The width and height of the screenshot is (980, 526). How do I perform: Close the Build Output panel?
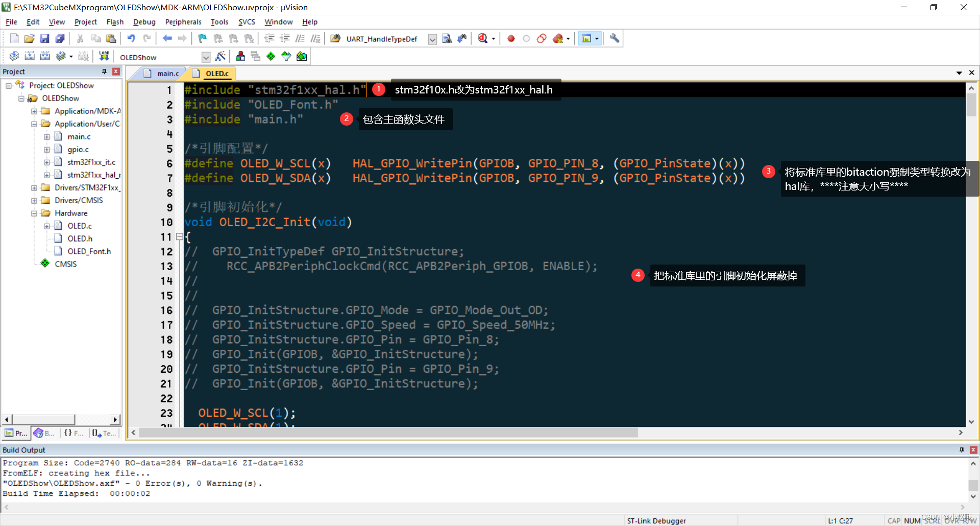tap(973, 450)
